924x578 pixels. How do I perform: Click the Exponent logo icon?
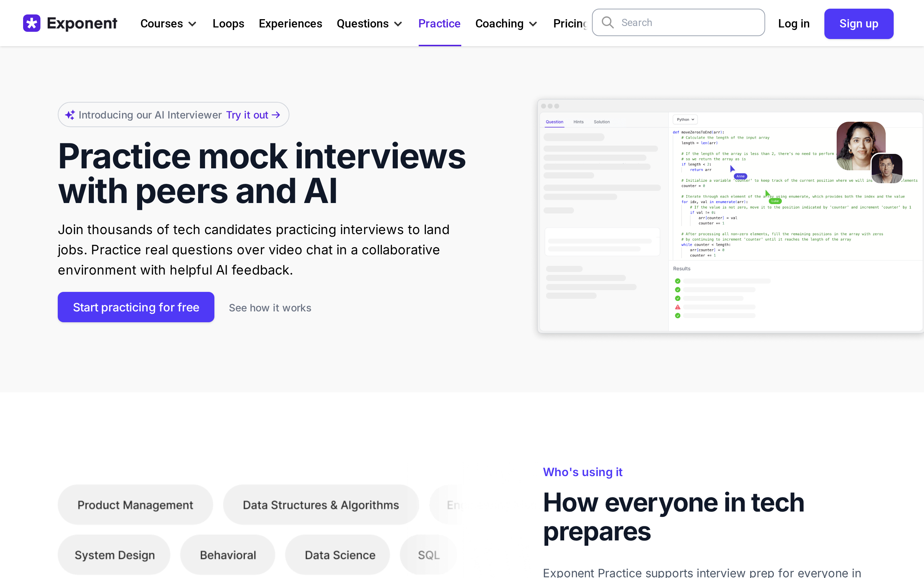[32, 23]
